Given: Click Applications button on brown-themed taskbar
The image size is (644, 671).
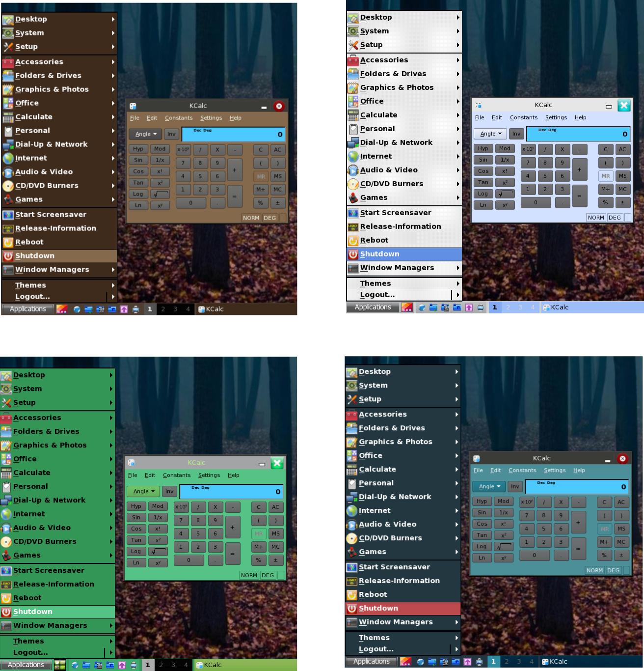Looking at the screenshot, I should coord(27,309).
